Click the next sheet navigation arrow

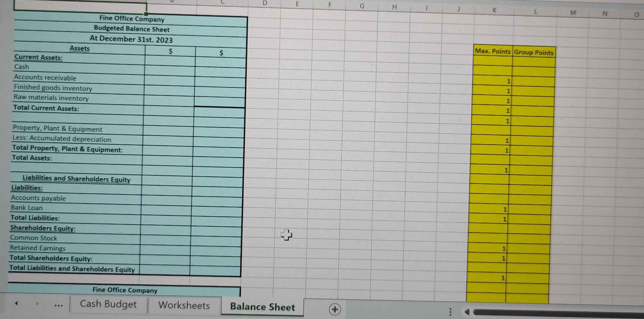[x=38, y=304]
